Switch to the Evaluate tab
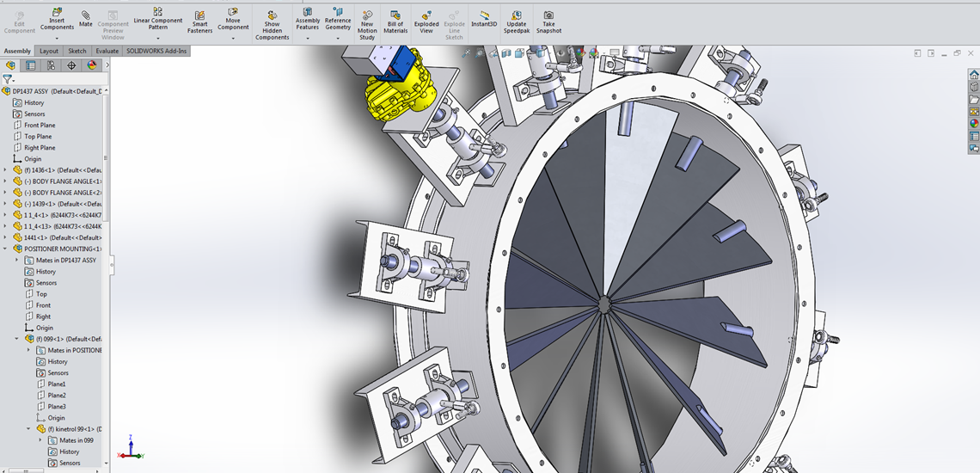This screenshot has height=473, width=980. point(107,52)
